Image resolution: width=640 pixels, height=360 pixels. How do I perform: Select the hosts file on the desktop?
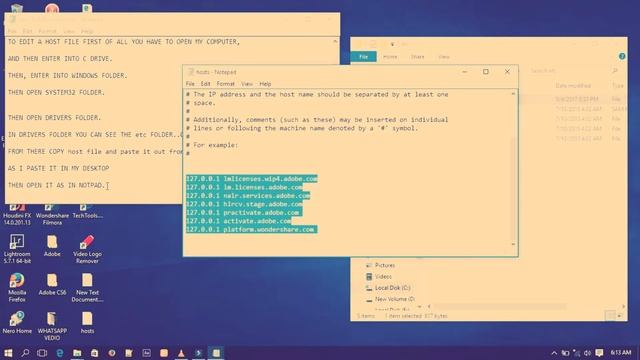pos(87,323)
